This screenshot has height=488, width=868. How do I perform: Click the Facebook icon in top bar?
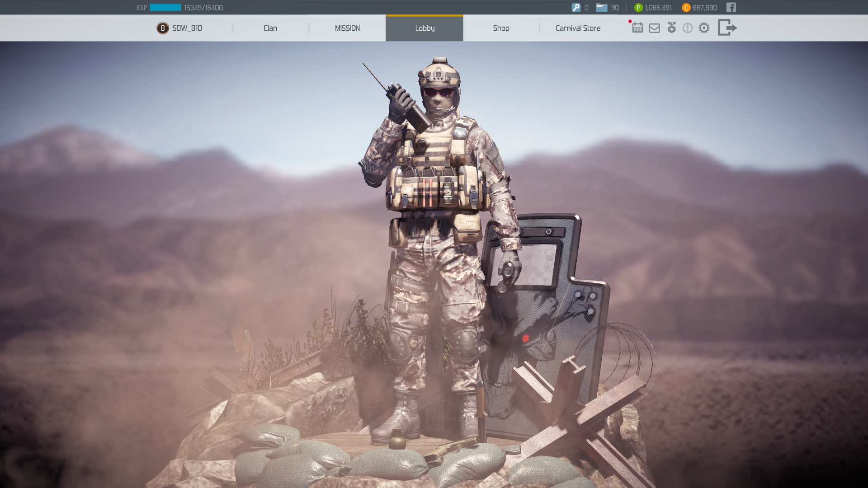point(731,8)
